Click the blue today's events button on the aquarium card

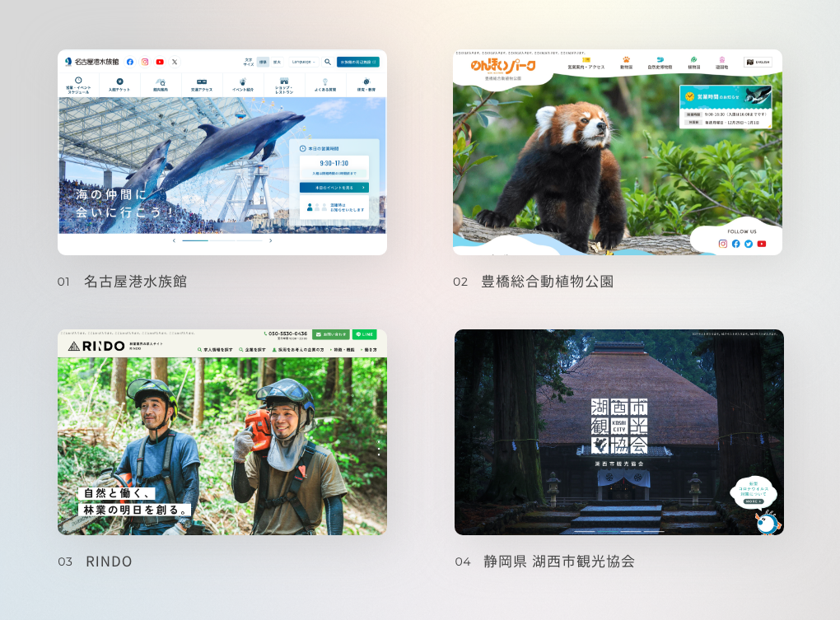tap(334, 188)
